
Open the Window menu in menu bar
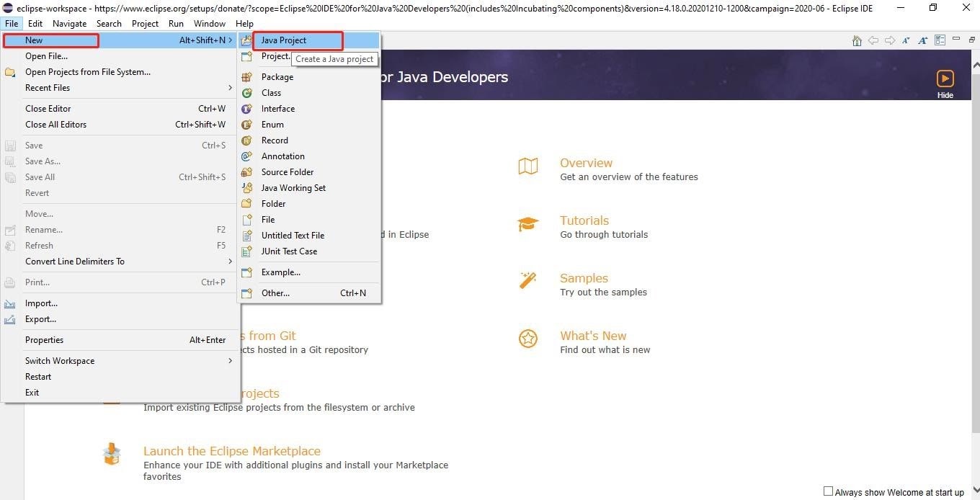210,24
